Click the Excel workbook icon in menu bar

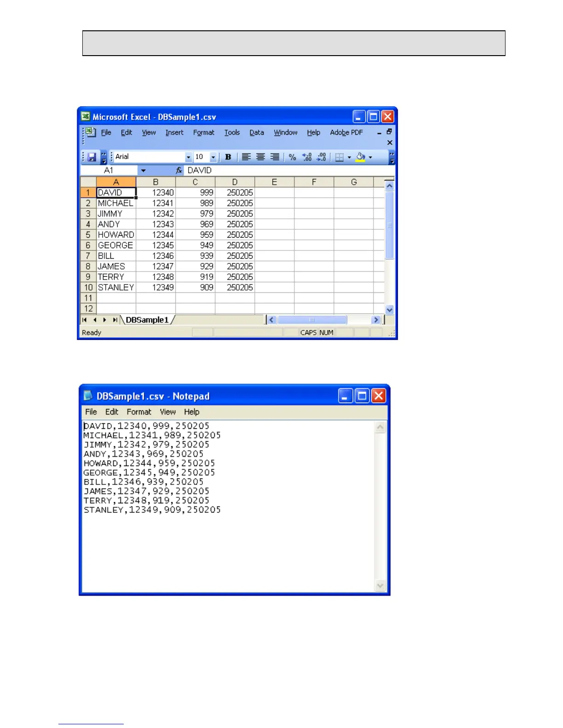tap(91, 132)
